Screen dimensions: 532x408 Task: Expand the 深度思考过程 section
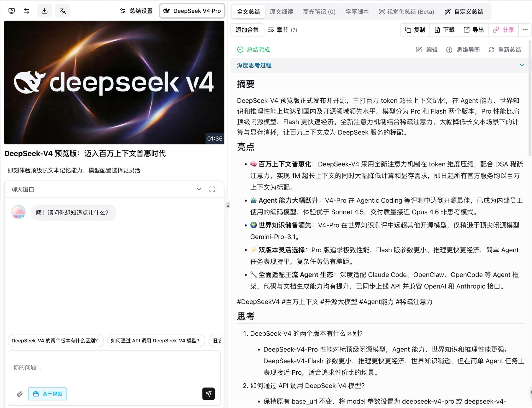click(522, 65)
